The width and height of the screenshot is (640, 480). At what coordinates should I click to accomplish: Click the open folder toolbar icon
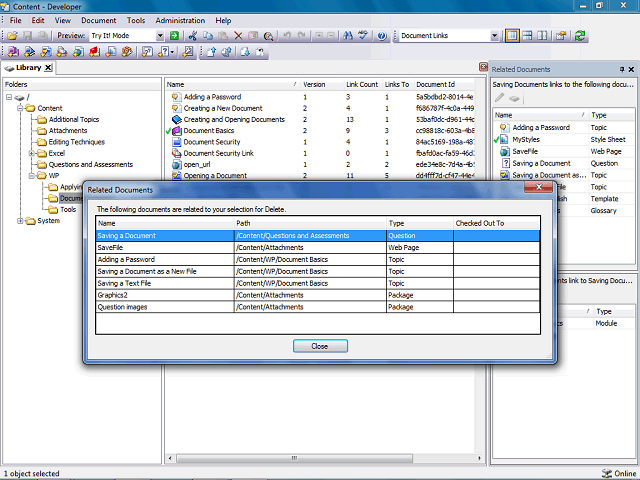(12, 36)
